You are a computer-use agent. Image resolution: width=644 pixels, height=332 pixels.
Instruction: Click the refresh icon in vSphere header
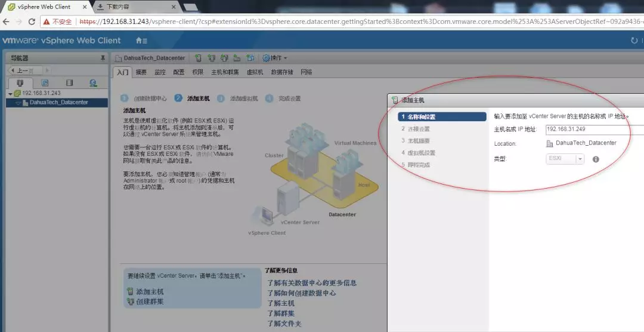pyautogui.click(x=634, y=41)
